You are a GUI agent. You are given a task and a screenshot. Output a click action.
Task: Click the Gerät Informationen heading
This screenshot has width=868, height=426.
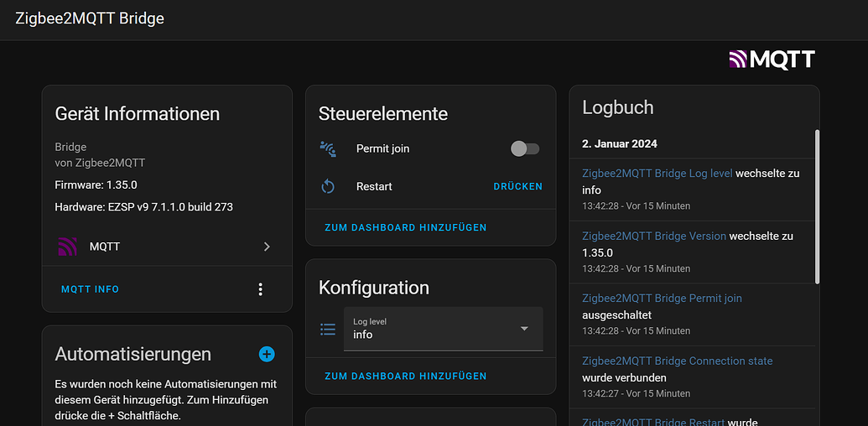click(x=138, y=114)
